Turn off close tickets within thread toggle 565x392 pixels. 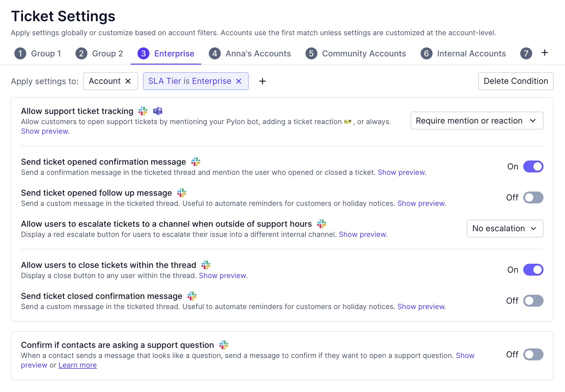click(x=533, y=270)
